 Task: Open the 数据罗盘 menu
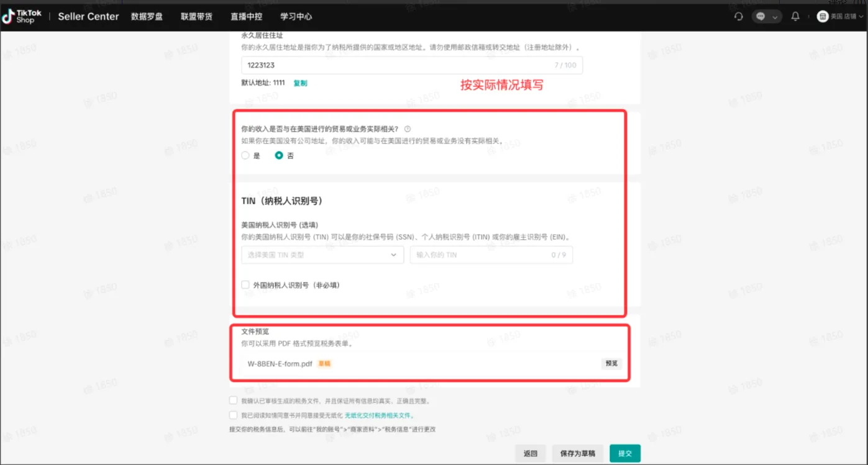coord(147,17)
